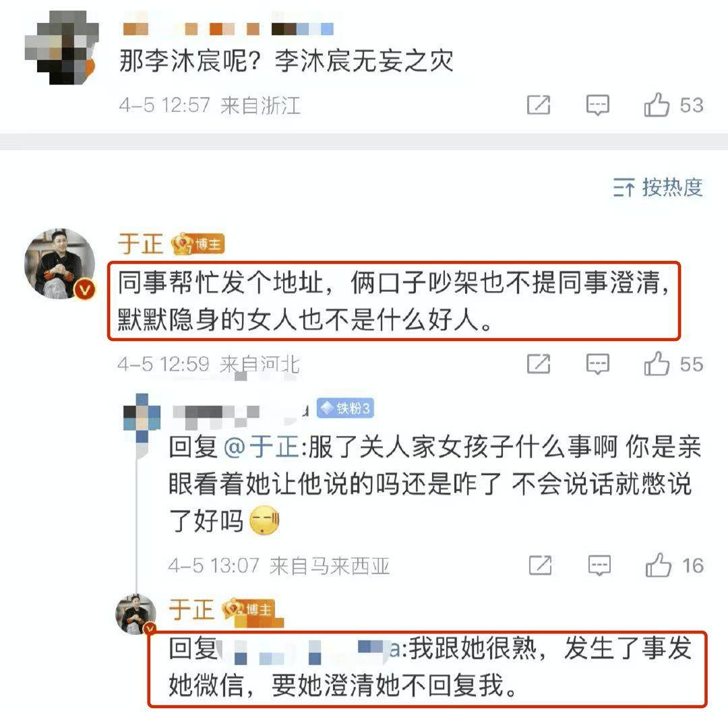Tap the @于正 mention in the reply
The width and height of the screenshot is (728, 715).
(261, 447)
